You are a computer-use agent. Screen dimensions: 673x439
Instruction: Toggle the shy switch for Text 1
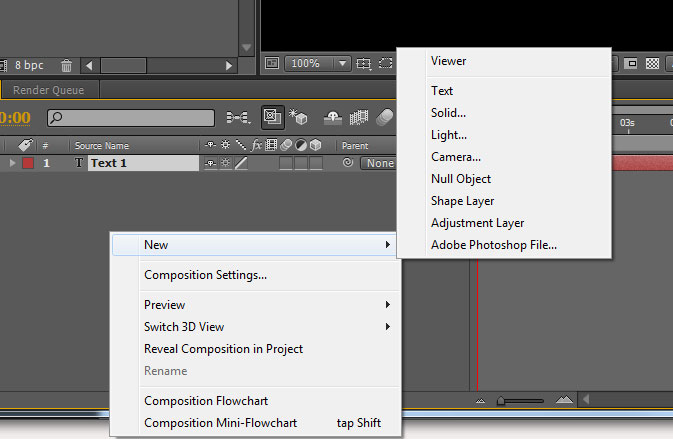pos(210,163)
